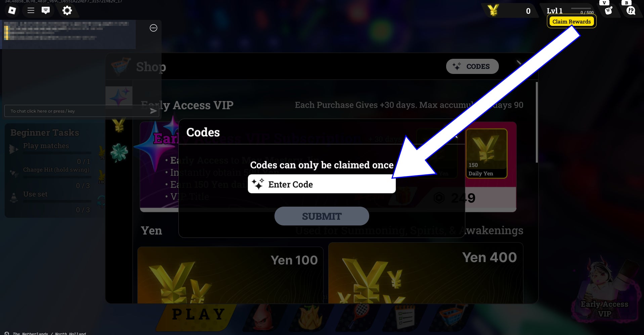Click the PLAY tab at the bottom
The height and width of the screenshot is (335, 644).
coord(198,315)
